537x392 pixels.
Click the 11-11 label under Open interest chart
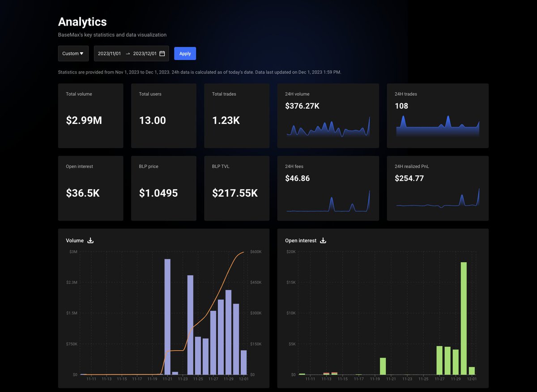pyautogui.click(x=310, y=379)
